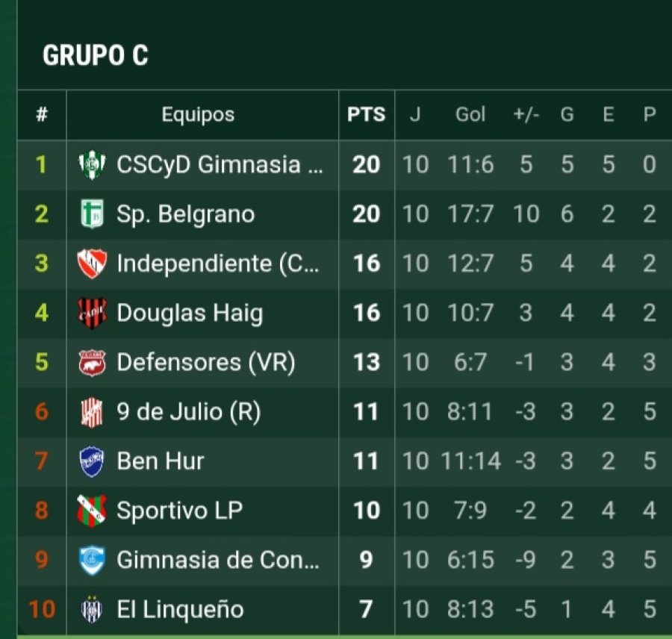
Task: Click the Independiente red shield crest
Action: pyautogui.click(x=92, y=264)
